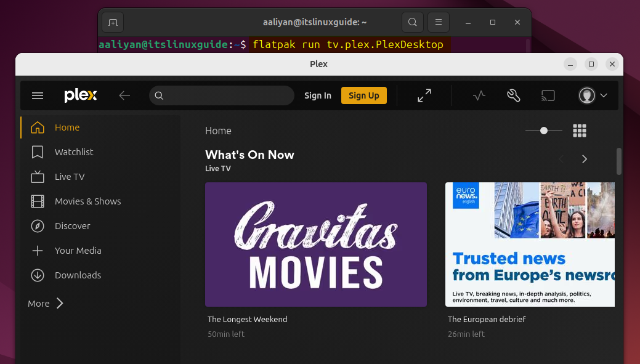Click the Downloads arrow icon

tap(38, 275)
